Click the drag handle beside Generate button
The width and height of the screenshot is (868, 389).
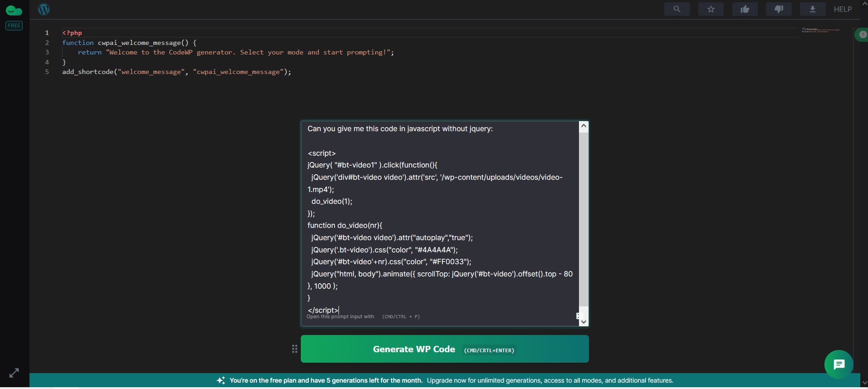294,349
